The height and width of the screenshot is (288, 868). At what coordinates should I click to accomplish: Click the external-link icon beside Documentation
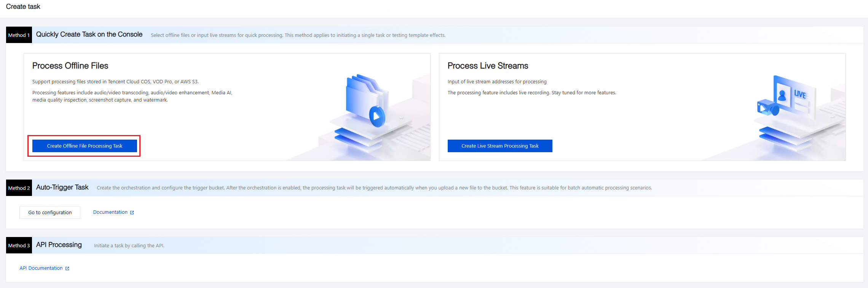point(132,213)
